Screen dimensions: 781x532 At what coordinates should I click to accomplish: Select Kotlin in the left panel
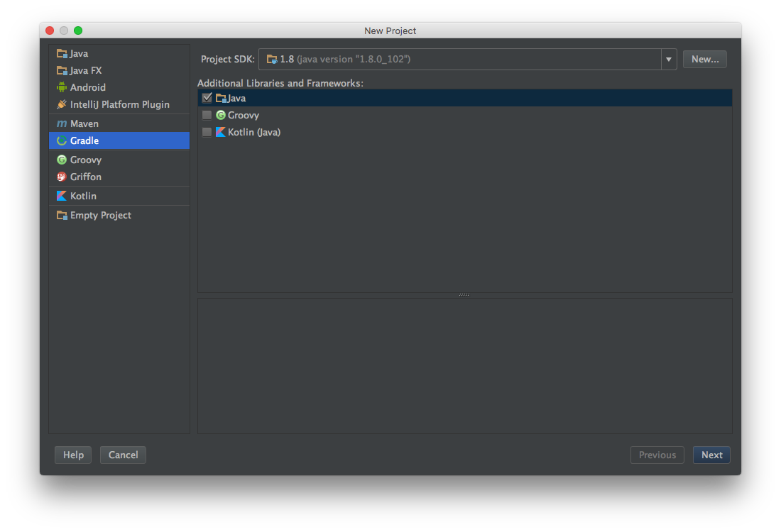pos(82,196)
